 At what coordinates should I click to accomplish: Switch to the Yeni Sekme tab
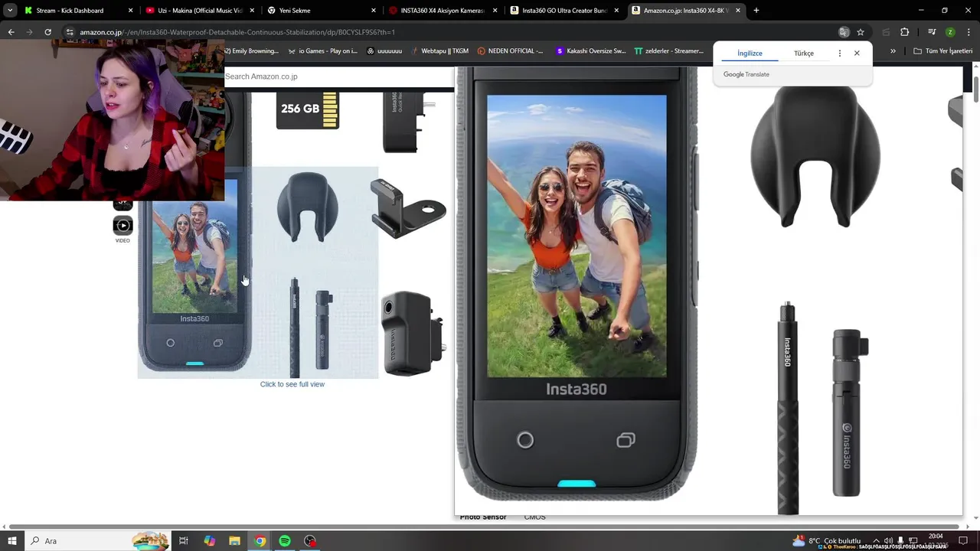pyautogui.click(x=322, y=11)
